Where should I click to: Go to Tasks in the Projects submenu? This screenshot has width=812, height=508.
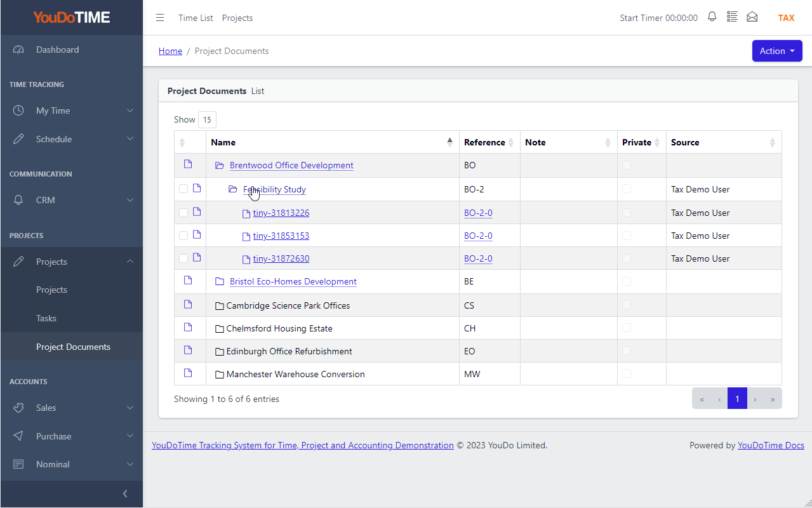click(46, 318)
